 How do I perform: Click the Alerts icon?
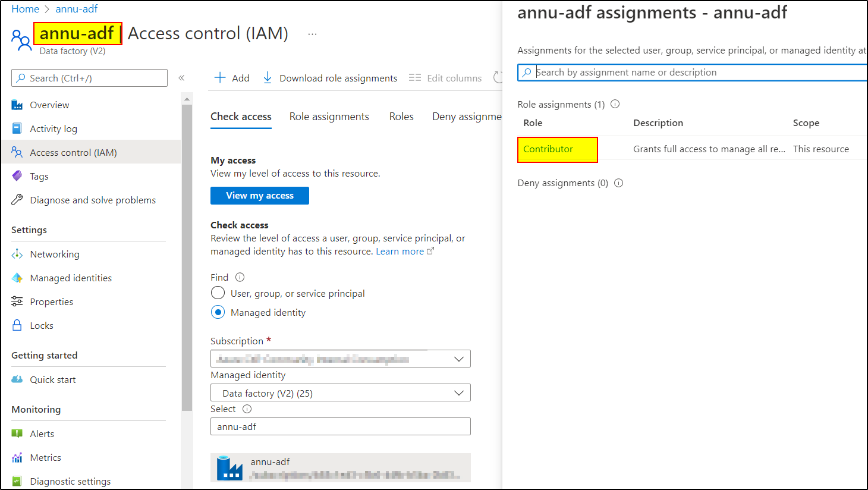(x=17, y=434)
